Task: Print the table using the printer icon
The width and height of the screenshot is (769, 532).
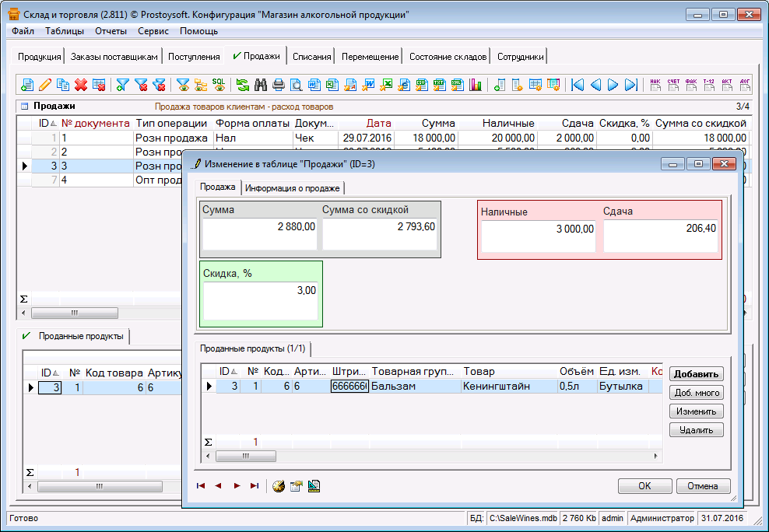Action: (279, 85)
